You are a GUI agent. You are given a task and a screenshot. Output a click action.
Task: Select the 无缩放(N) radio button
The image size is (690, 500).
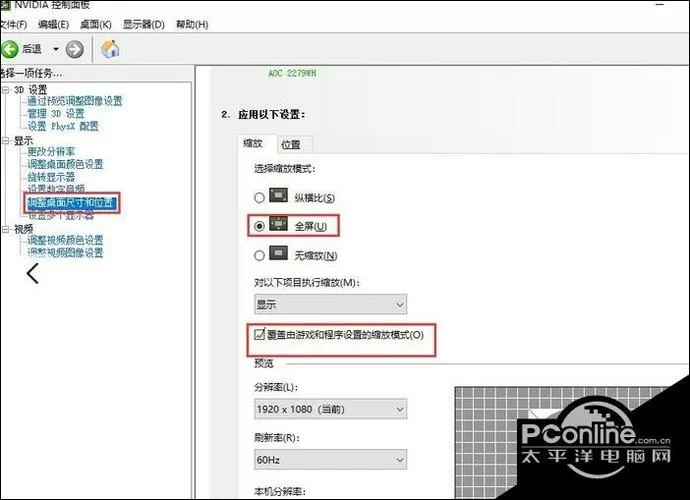click(x=259, y=255)
